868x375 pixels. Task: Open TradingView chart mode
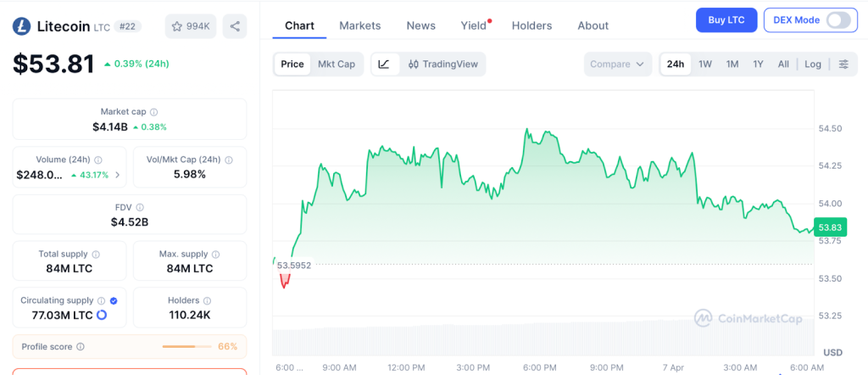[x=442, y=64]
